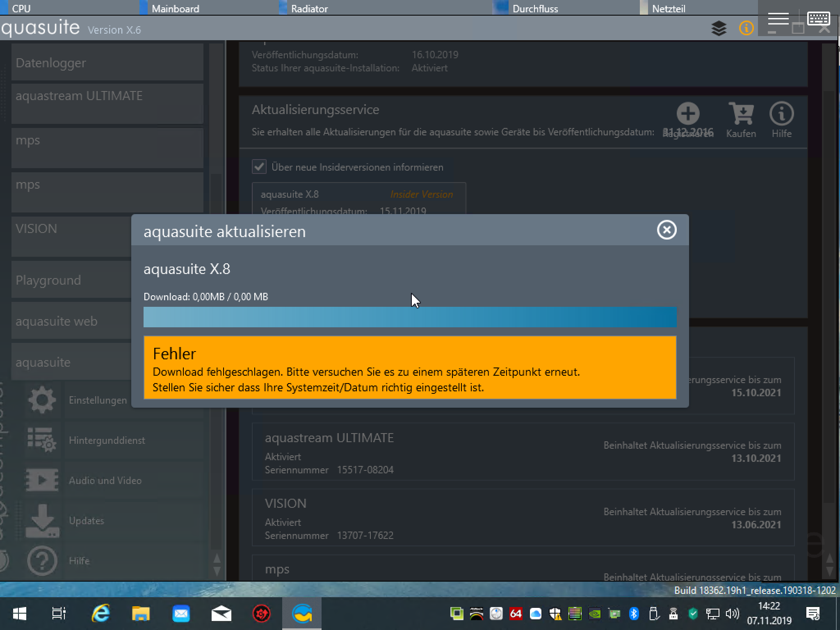Click the Kaufen shopping cart icon
The image size is (840, 630).
(x=741, y=114)
